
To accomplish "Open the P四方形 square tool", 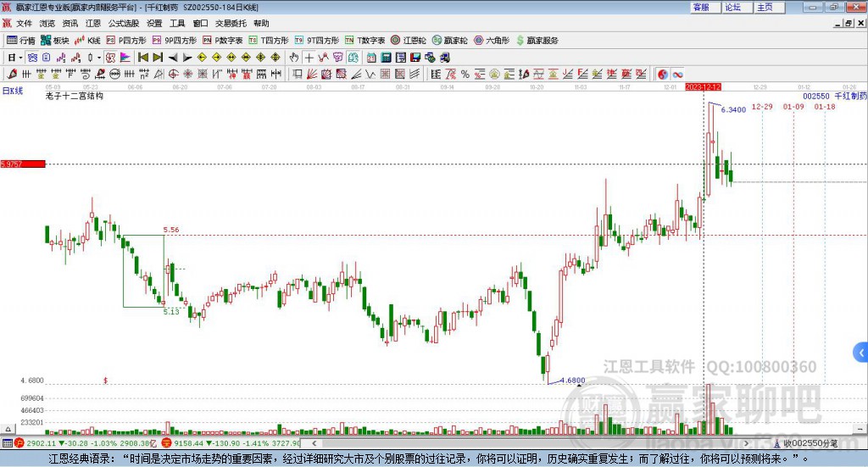I will (126, 41).
